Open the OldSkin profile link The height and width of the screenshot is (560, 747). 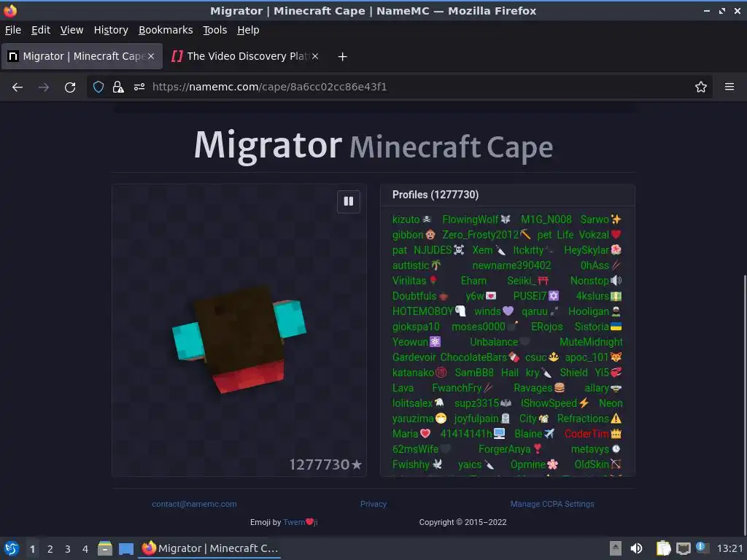[x=592, y=464]
